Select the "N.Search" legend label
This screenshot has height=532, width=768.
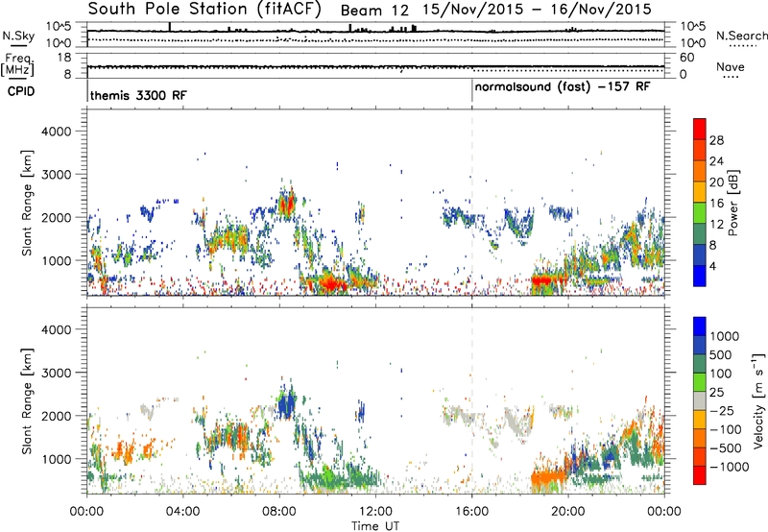click(x=741, y=36)
